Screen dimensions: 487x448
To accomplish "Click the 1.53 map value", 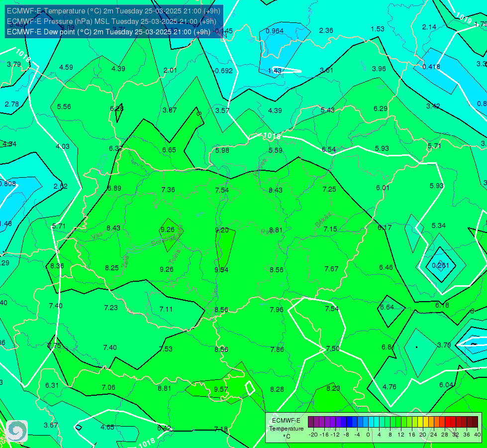I will [x=378, y=29].
